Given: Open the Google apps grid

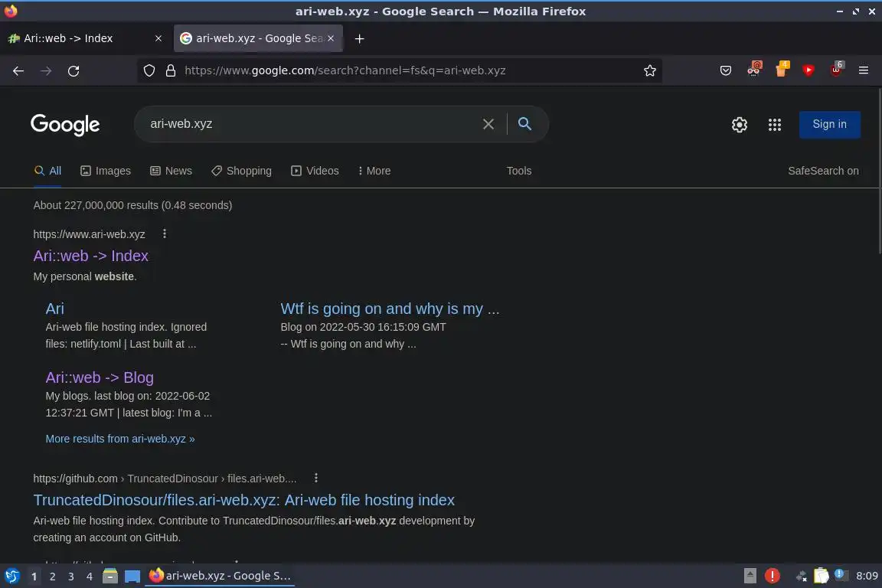Looking at the screenshot, I should coord(775,124).
